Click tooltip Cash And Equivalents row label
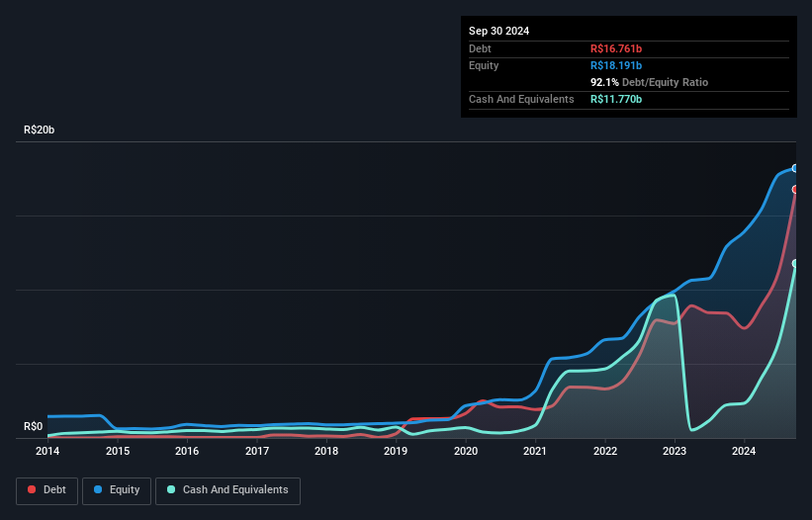The width and height of the screenshot is (812, 520). (x=521, y=99)
